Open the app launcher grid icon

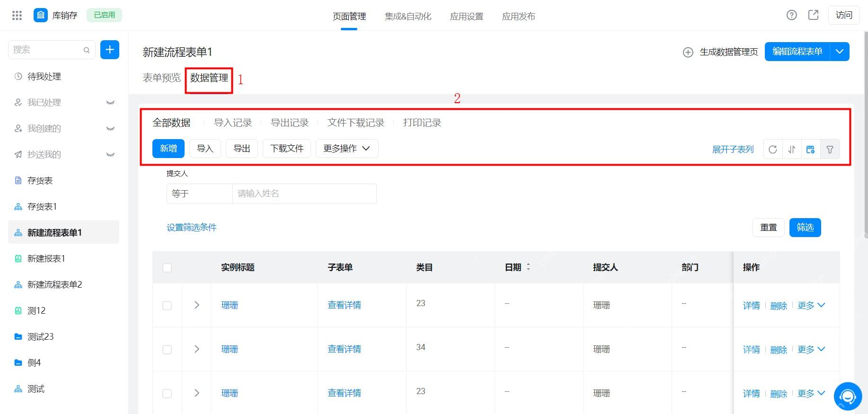[x=17, y=16]
